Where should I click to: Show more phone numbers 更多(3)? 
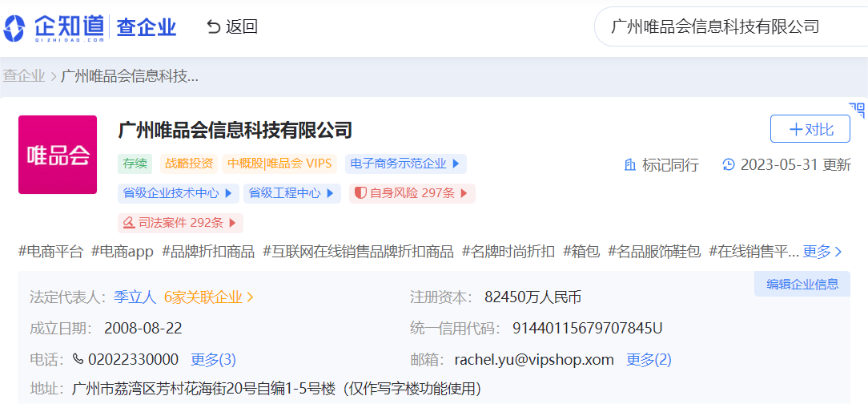(213, 360)
